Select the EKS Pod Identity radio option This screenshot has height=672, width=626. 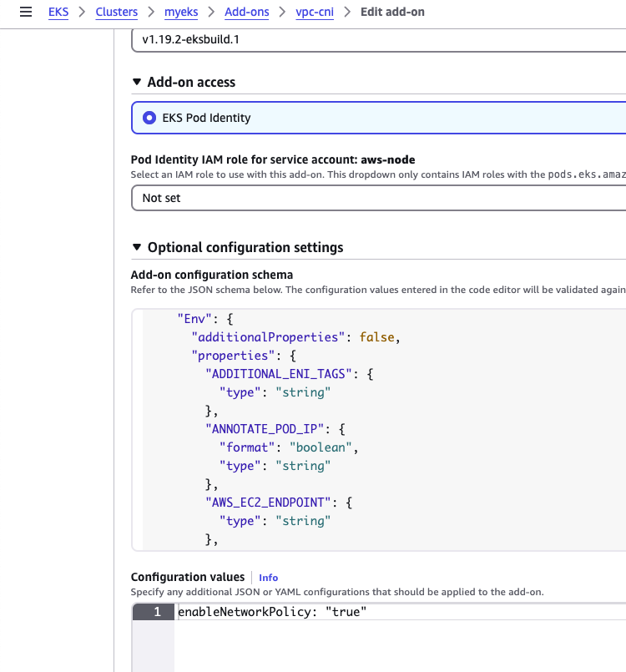click(x=149, y=118)
